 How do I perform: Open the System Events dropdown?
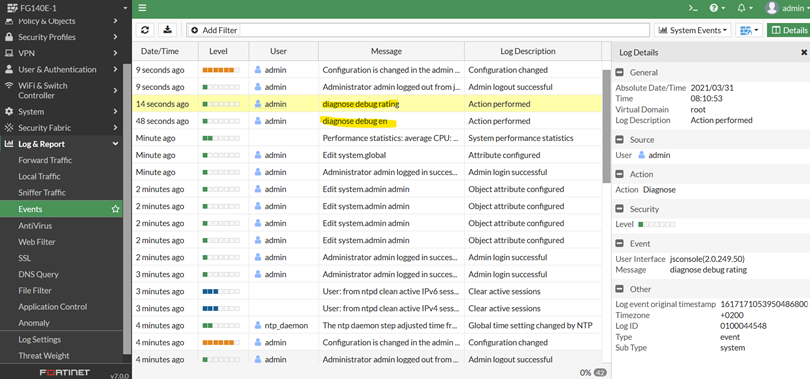pos(693,30)
